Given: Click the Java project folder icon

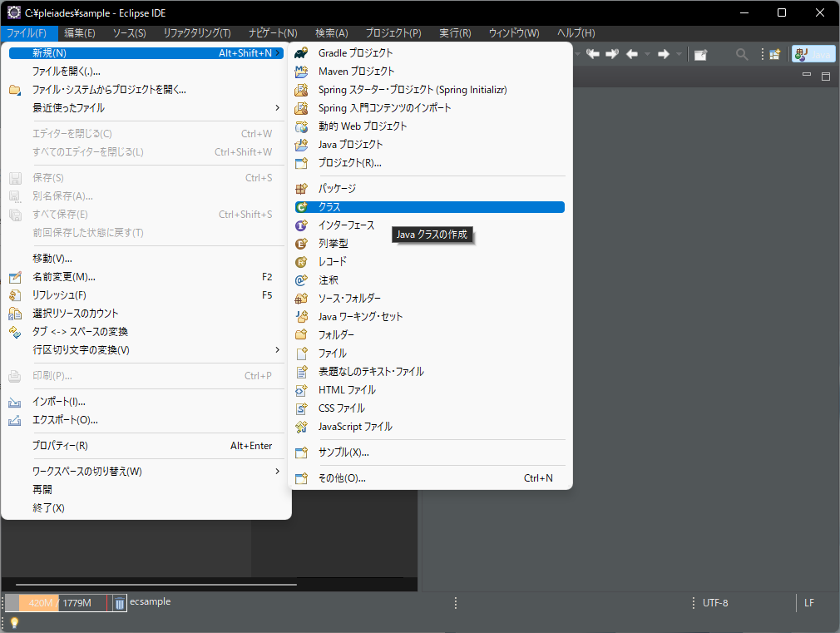Looking at the screenshot, I should click(x=302, y=145).
